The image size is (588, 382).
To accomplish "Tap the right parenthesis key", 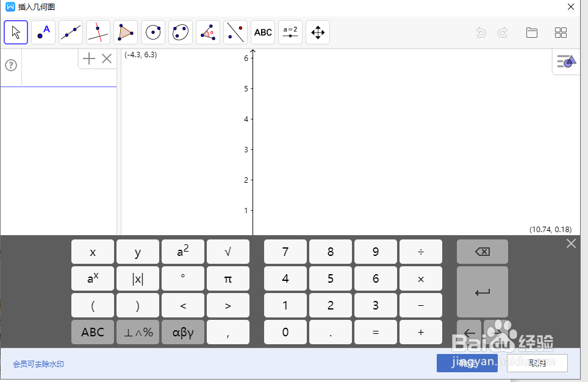I will (x=138, y=305).
